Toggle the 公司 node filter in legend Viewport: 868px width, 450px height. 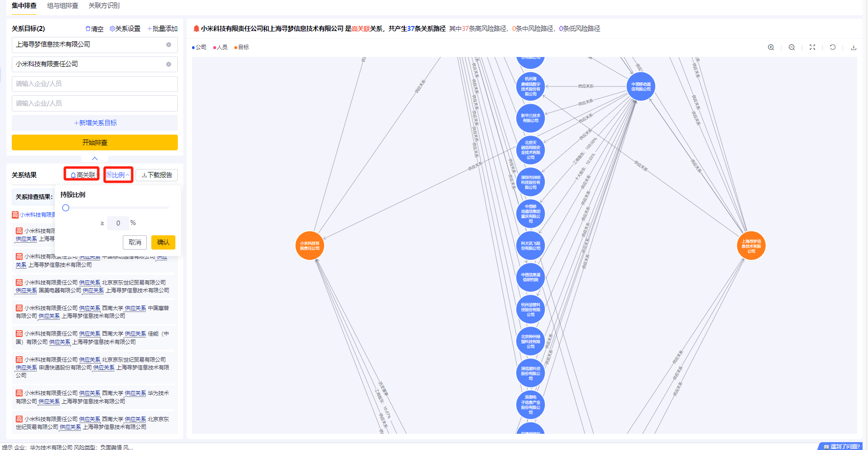click(x=199, y=47)
